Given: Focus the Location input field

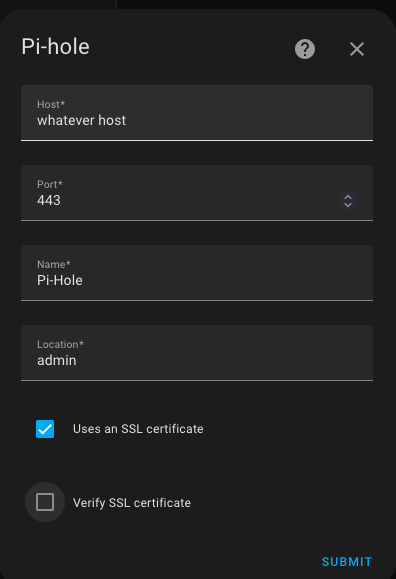Looking at the screenshot, I should click(197, 353).
